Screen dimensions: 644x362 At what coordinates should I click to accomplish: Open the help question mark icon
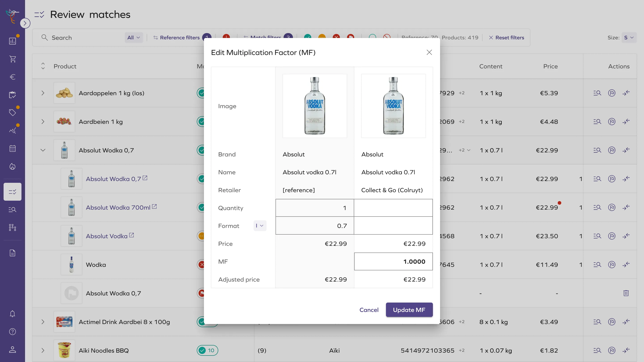13,332
